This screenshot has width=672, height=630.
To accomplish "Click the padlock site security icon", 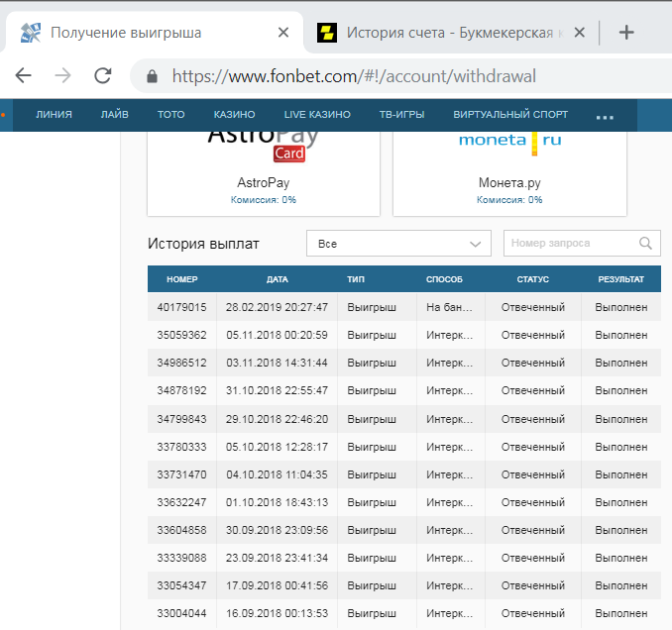I will coord(152,76).
